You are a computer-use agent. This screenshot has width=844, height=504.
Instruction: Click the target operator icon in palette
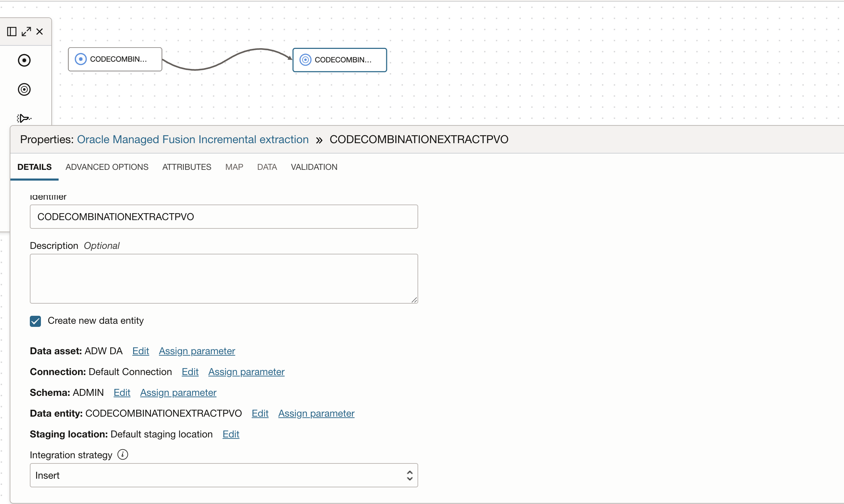point(24,89)
